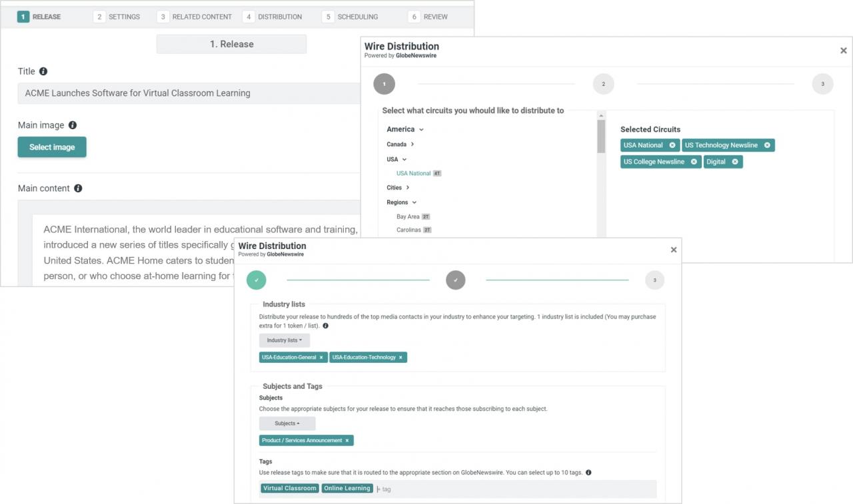Click the info icon next to Main image
Viewport: 853px width, 504px height.
73,125
